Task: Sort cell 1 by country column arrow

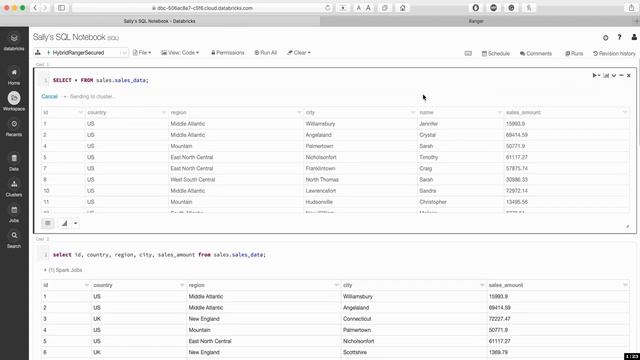Action: [164, 112]
